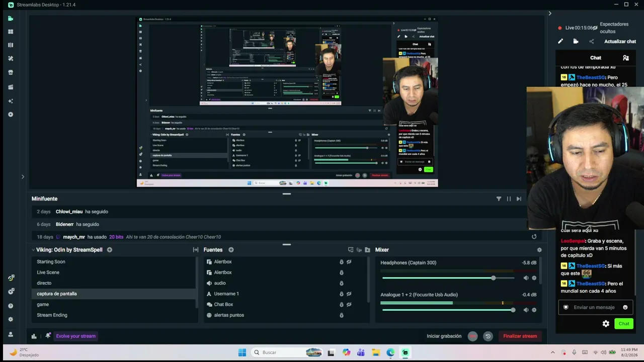
Task: Open the share stream icon above chat
Action: point(592,41)
